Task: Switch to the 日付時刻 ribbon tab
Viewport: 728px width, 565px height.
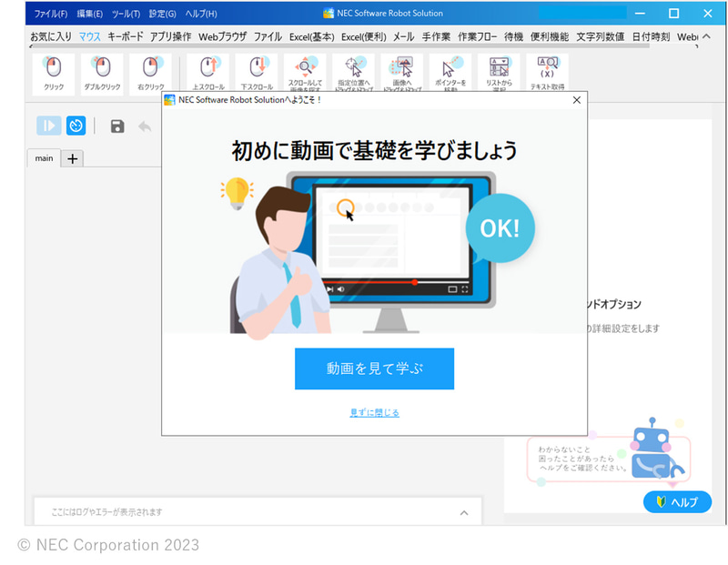Action: coord(651,36)
